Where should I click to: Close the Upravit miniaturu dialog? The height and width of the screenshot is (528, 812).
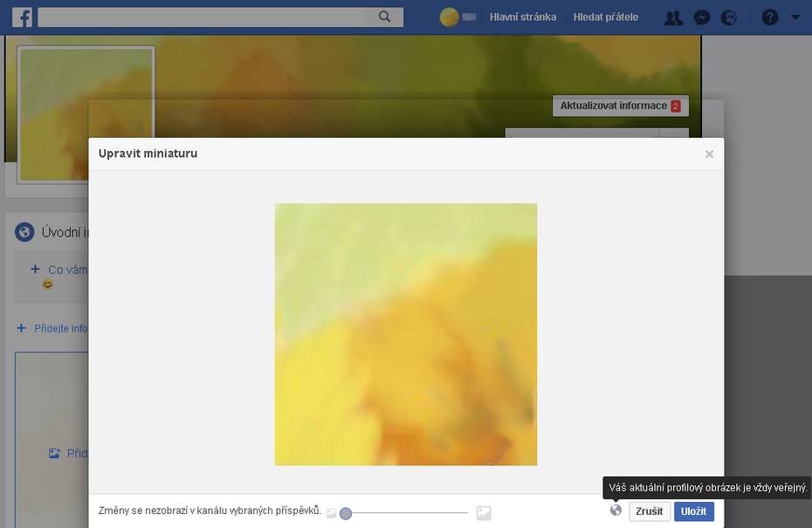click(x=709, y=154)
